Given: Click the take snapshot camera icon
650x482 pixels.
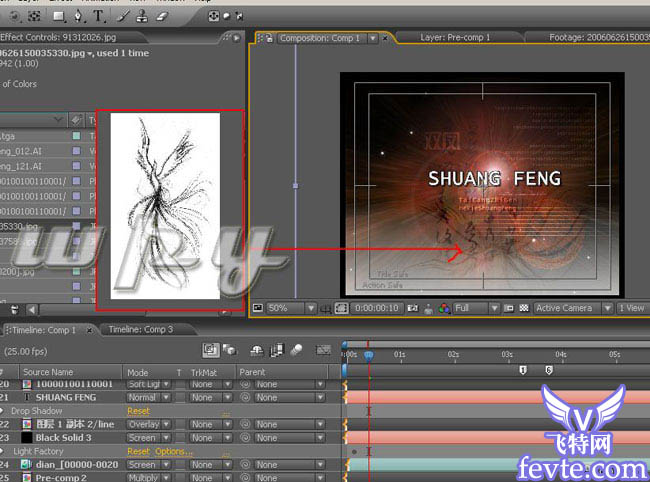Looking at the screenshot, I should 412,308.
